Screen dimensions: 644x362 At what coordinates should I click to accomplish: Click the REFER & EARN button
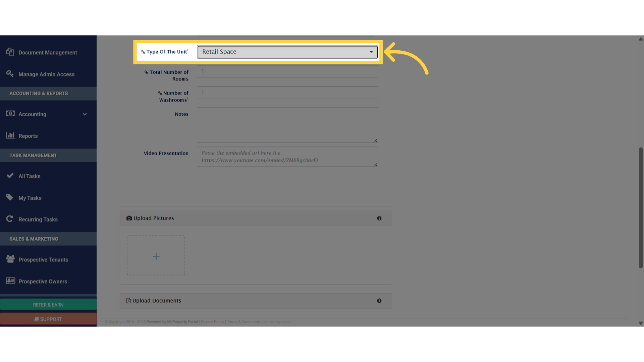[48, 305]
